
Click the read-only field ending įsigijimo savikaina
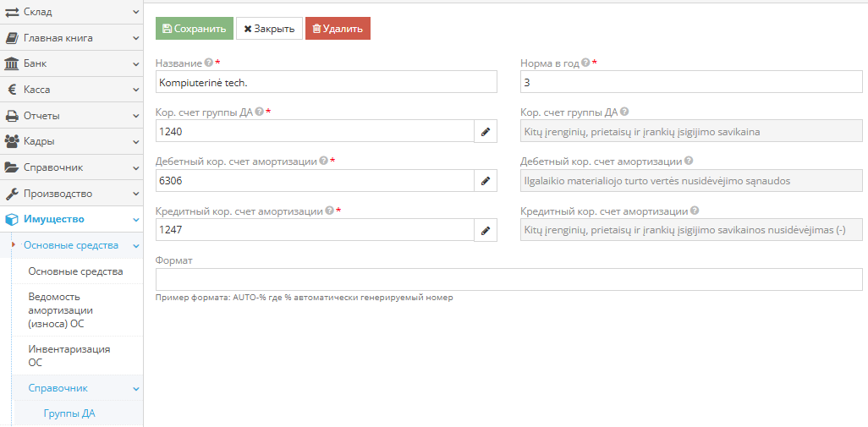(x=691, y=131)
